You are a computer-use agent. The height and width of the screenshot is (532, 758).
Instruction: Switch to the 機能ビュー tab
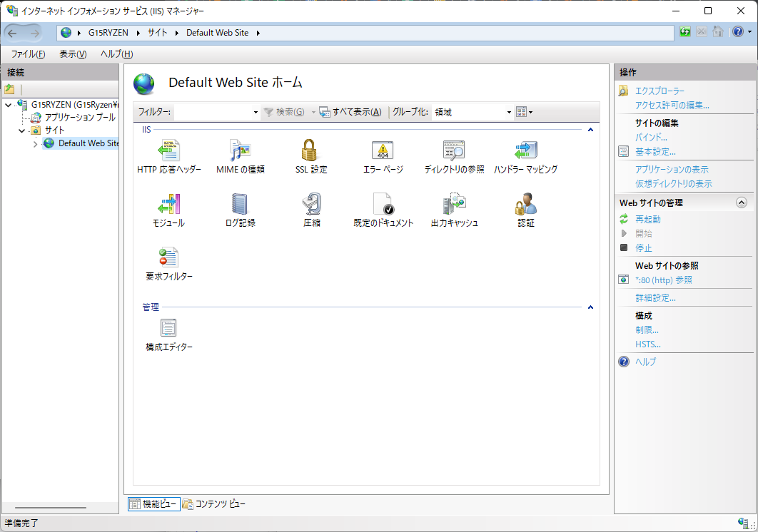[x=154, y=504]
